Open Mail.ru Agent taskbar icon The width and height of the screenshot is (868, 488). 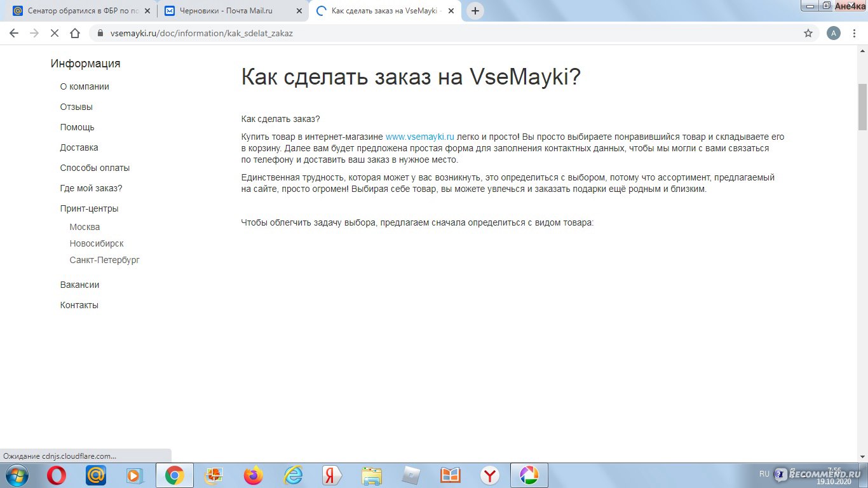tap(96, 475)
